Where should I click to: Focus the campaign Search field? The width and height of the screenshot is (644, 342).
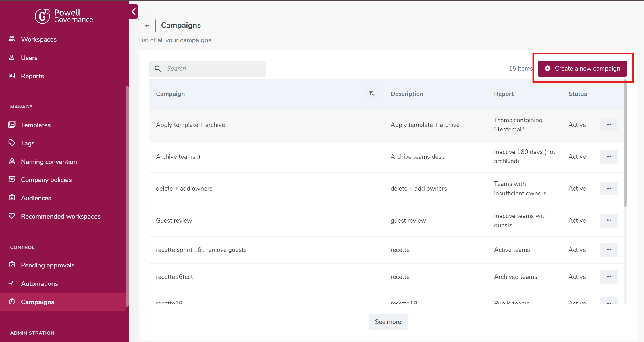(207, 69)
